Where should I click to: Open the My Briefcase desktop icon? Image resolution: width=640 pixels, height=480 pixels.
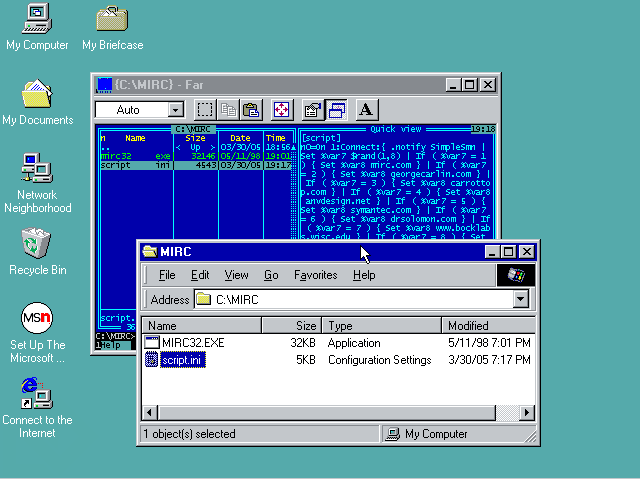coord(113,27)
